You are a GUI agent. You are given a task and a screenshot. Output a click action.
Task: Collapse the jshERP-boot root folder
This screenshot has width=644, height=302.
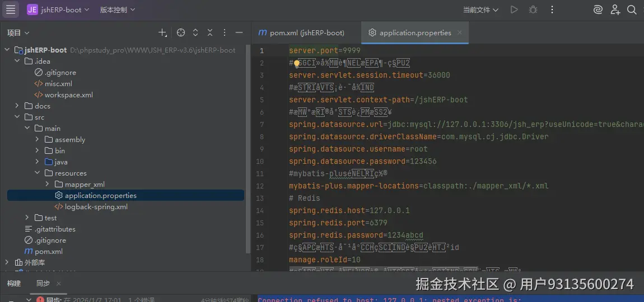click(x=7, y=50)
